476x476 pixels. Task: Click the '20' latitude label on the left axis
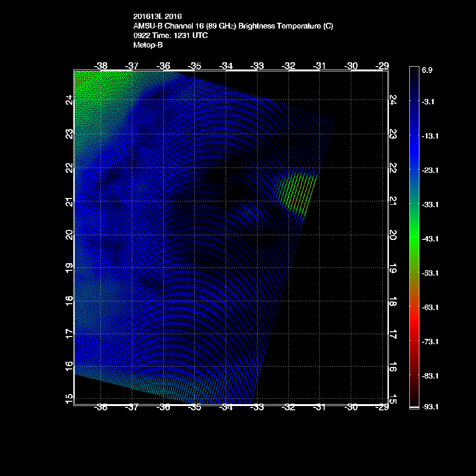tap(69, 235)
